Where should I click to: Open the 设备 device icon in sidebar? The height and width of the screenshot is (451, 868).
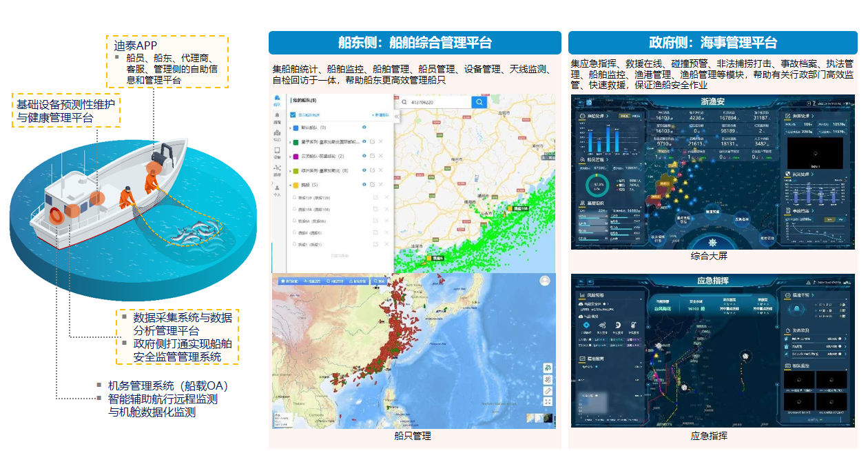pyautogui.click(x=277, y=152)
